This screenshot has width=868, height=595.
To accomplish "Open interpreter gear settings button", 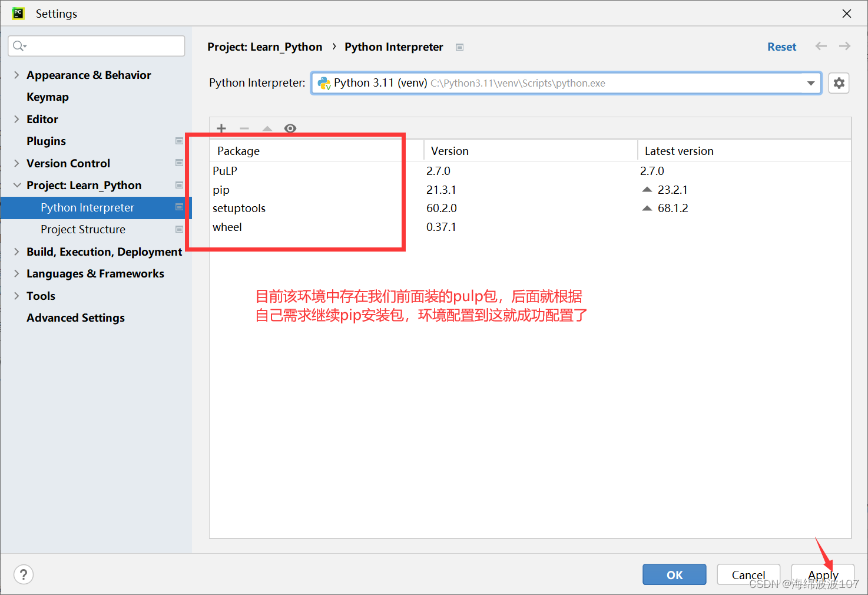I will click(839, 83).
